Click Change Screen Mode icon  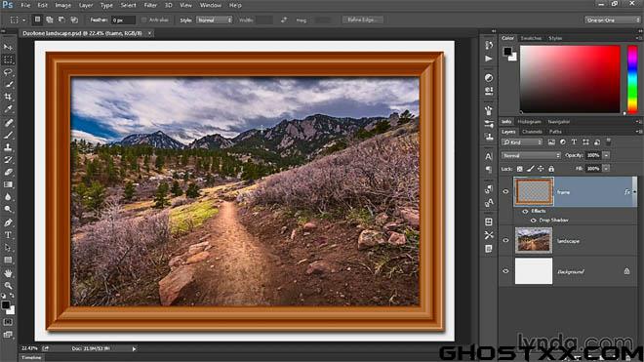[8, 335]
